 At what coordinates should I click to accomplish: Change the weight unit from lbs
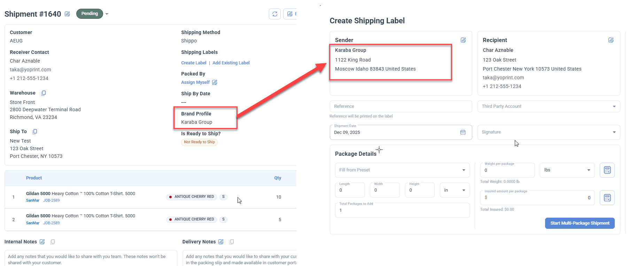(567, 170)
